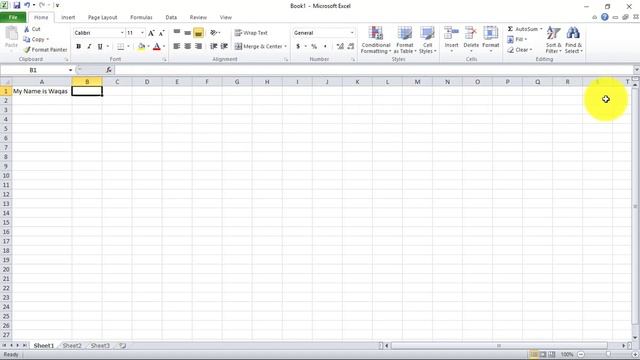Apply Accounting dollar number format
This screenshot has height=360, width=640.
pyautogui.click(x=298, y=47)
